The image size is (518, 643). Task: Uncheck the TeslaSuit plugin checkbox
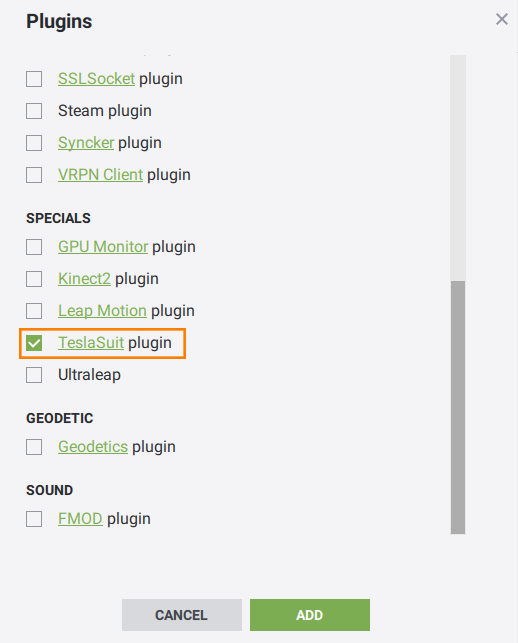coord(34,343)
